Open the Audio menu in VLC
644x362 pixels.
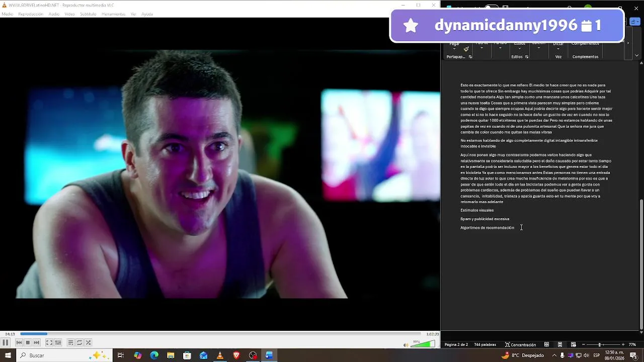pyautogui.click(x=54, y=14)
